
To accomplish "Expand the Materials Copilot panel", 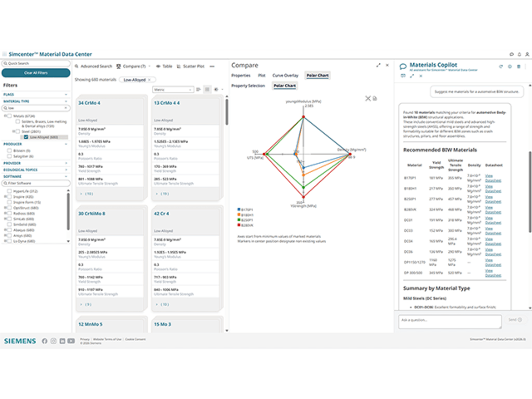I will (x=412, y=76).
